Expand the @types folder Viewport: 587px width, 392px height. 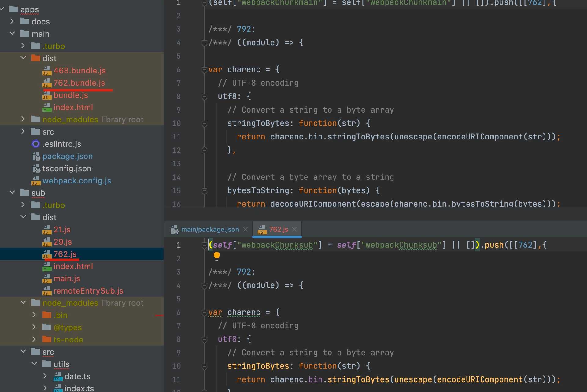(x=34, y=327)
